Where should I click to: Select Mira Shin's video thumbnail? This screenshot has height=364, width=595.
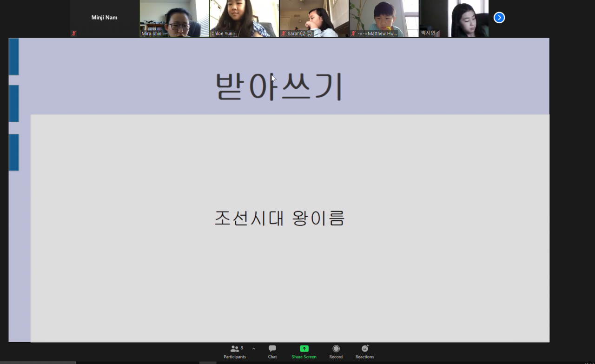point(174,19)
